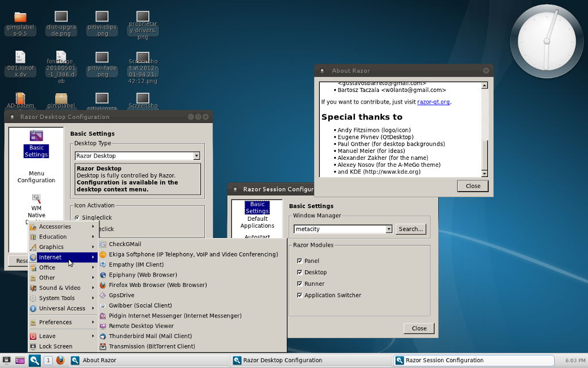The width and height of the screenshot is (588, 368).
Task: Click the analog clock widget on desktop
Action: point(546,41)
